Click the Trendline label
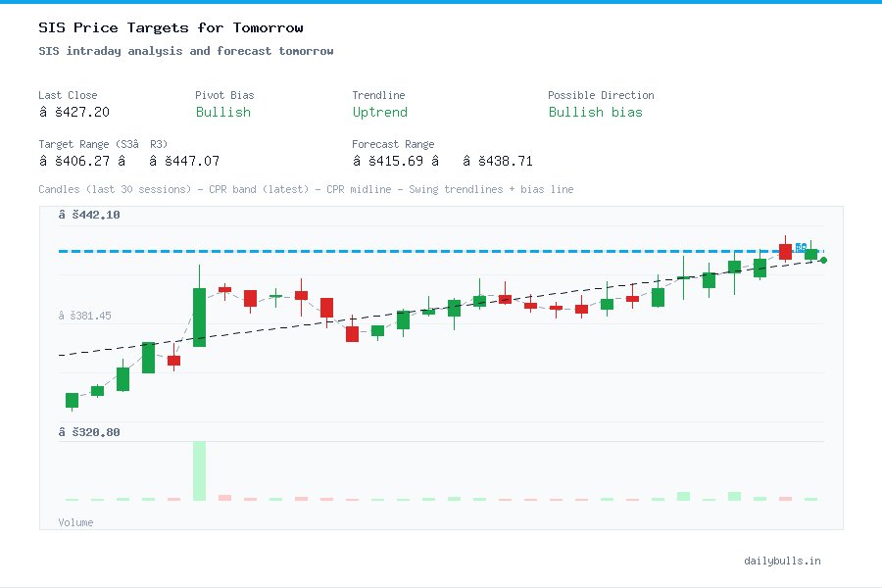Image resolution: width=882 pixels, height=588 pixels. pos(378,95)
